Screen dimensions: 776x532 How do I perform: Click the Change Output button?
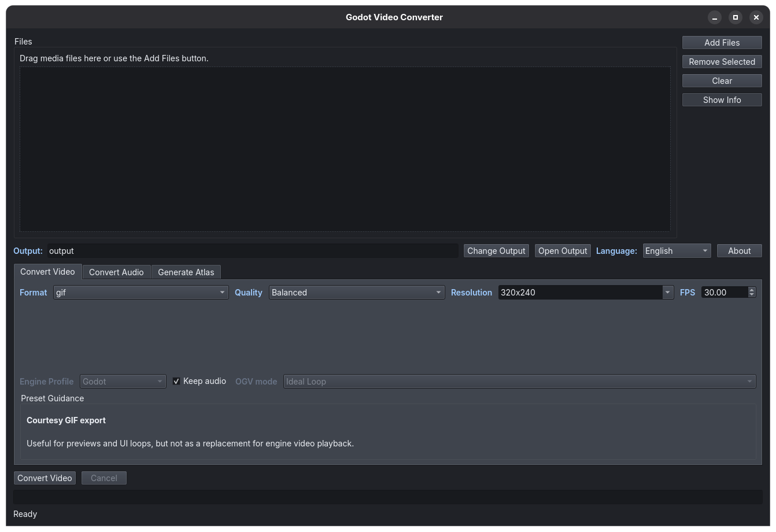(x=496, y=251)
